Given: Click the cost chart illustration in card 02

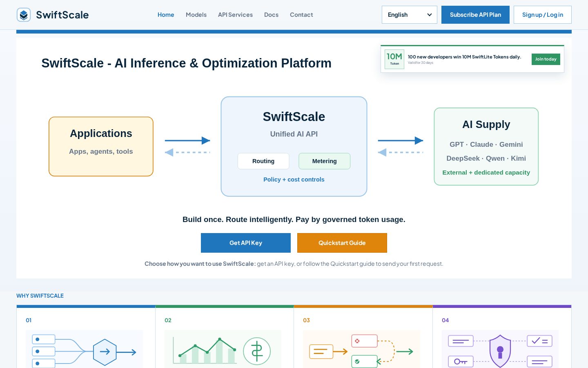Looking at the screenshot, I should point(223,349).
